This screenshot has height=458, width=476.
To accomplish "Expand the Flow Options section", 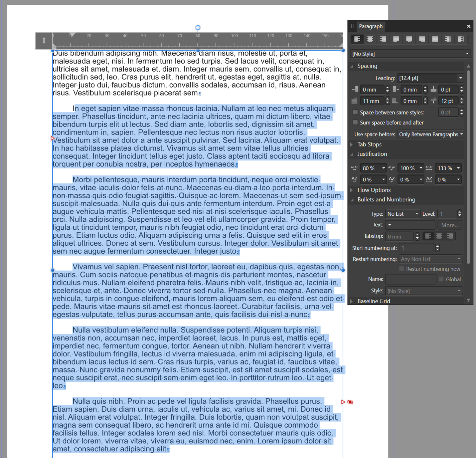I will 374,190.
